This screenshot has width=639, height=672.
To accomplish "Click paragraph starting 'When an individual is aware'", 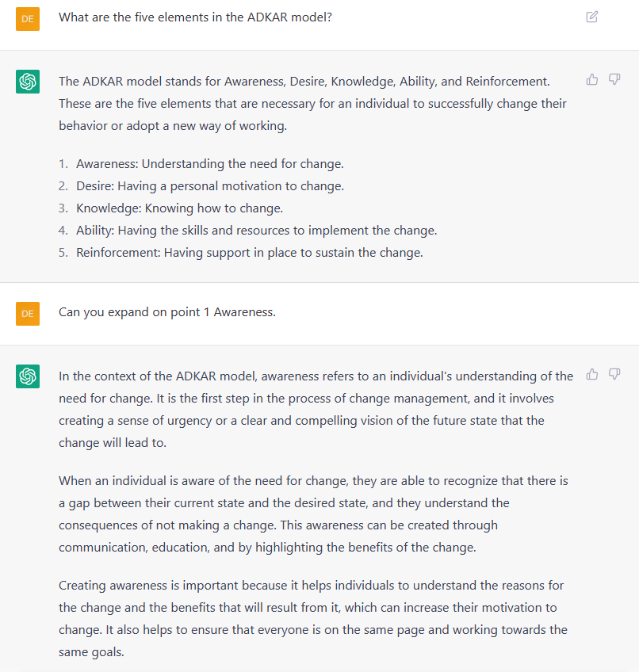I will (x=313, y=514).
